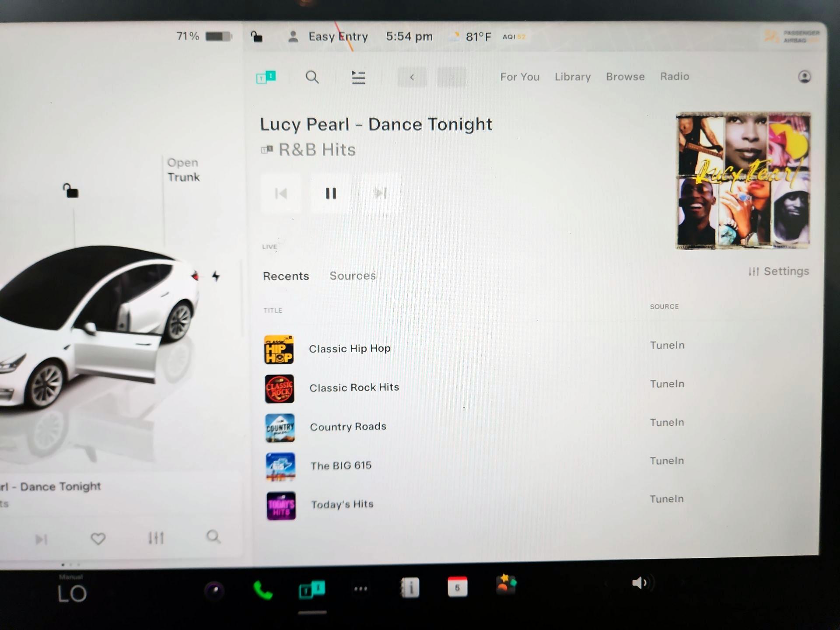Screen dimensions: 840x630
Task: Click Classic Hip Hop station thumbnail
Action: 279,350
